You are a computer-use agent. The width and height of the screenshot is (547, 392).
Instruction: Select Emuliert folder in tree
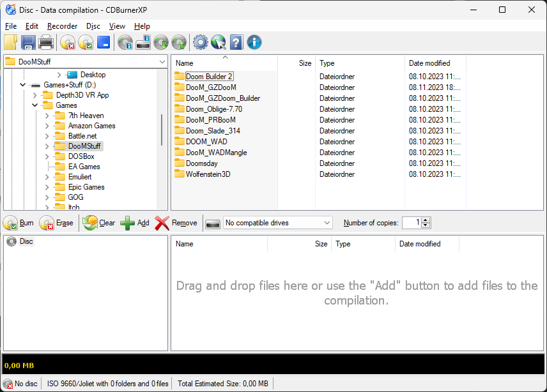click(x=80, y=177)
